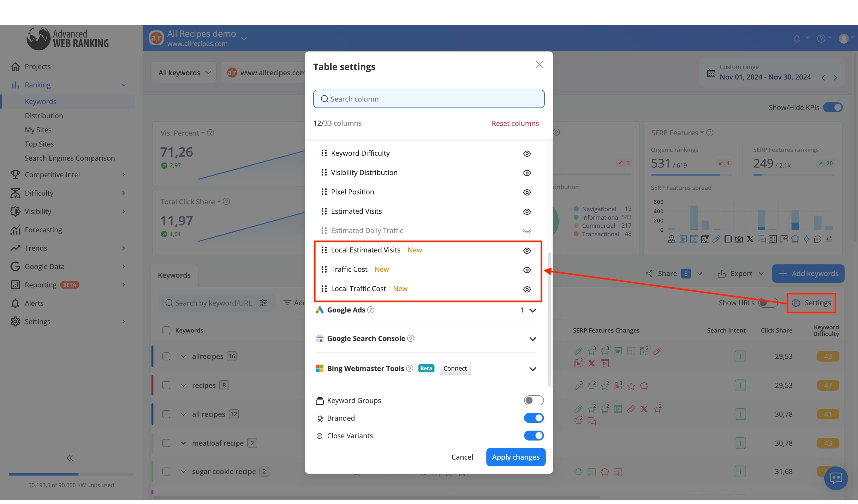858x504 pixels.
Task: Enable the Keyword Groups toggle
Action: click(534, 401)
